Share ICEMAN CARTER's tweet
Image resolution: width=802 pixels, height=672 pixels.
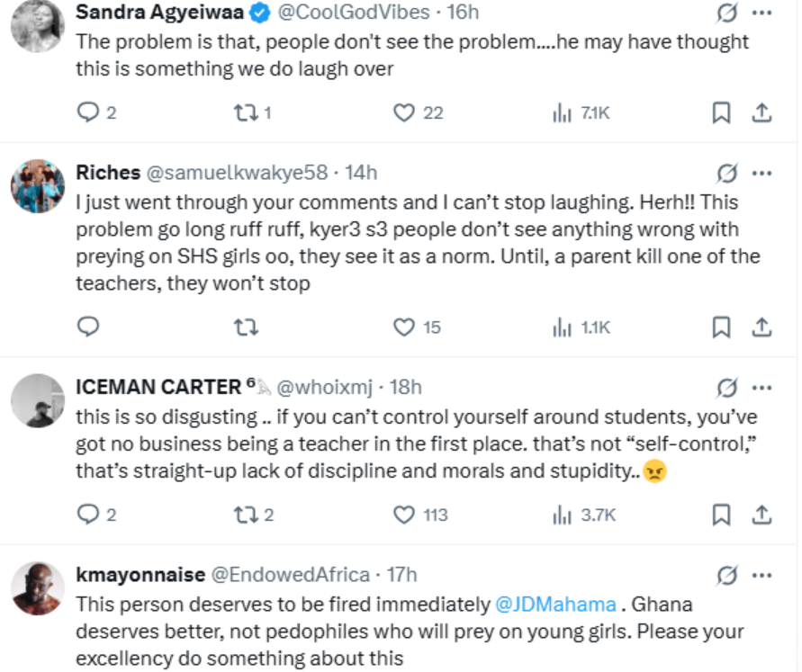click(761, 515)
